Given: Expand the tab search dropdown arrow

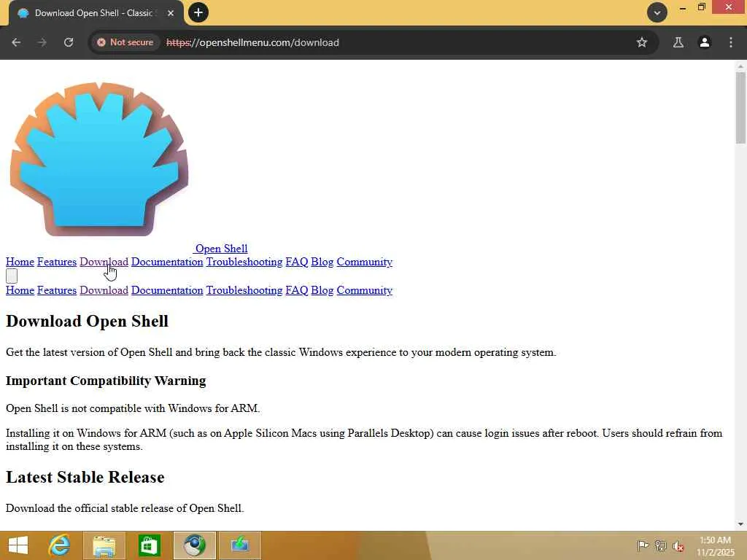Looking at the screenshot, I should pyautogui.click(x=657, y=13).
